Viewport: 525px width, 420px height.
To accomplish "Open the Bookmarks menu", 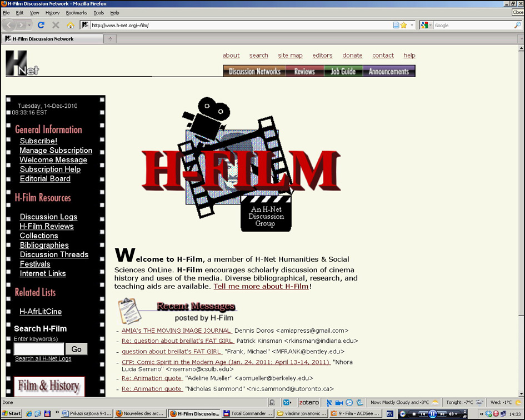I will 76,13.
